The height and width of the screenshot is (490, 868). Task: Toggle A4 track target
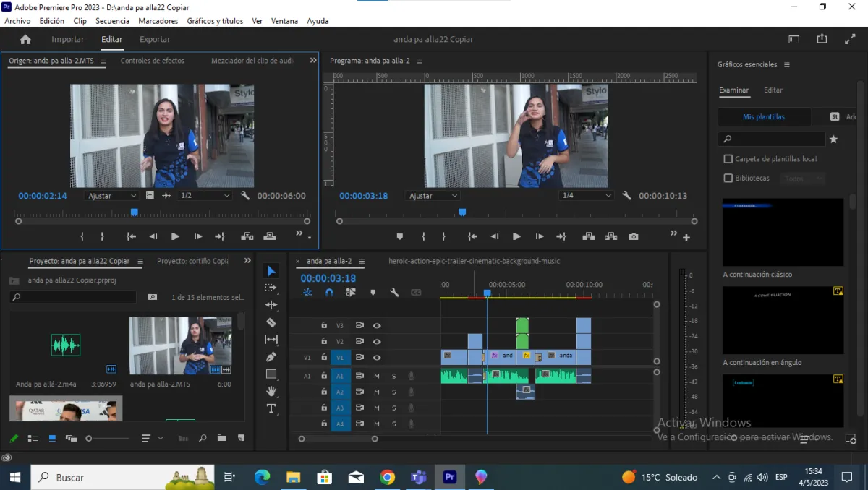click(341, 424)
